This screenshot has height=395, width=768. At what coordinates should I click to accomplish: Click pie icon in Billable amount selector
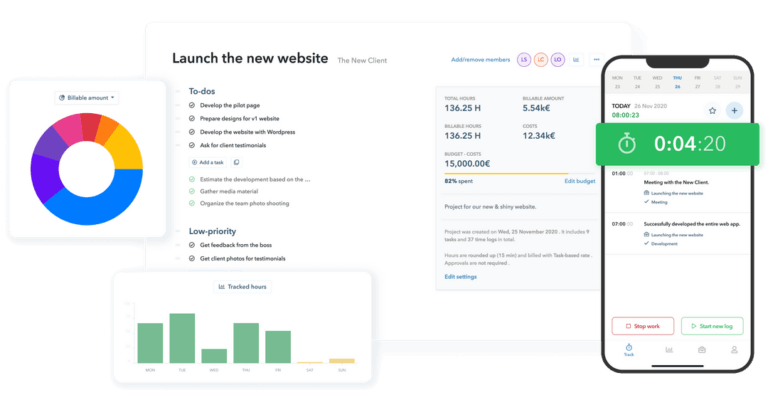[x=62, y=98]
